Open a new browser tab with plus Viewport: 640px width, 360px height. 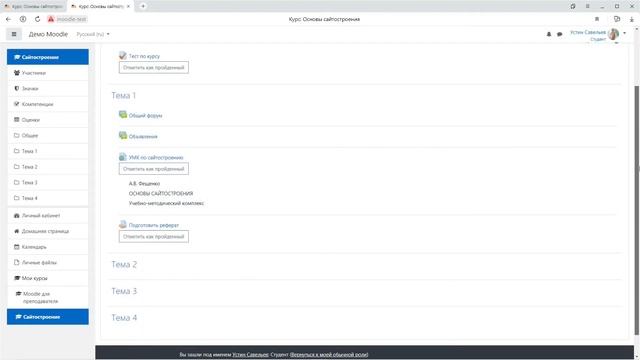point(143,6)
